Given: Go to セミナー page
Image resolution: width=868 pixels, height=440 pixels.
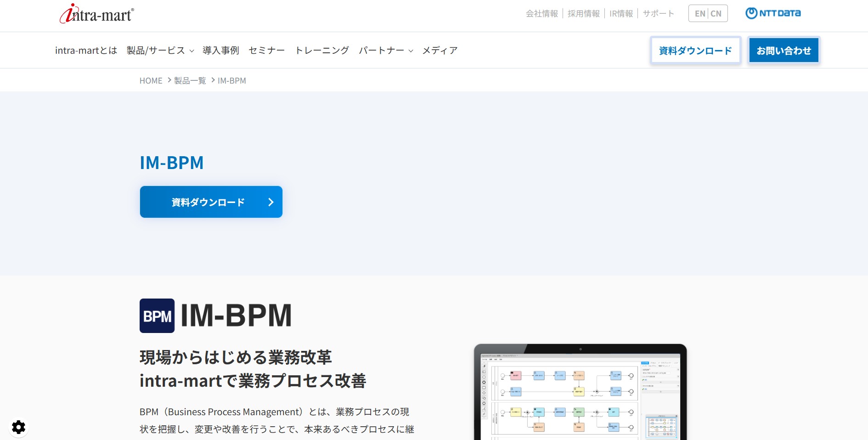Looking at the screenshot, I should (267, 51).
